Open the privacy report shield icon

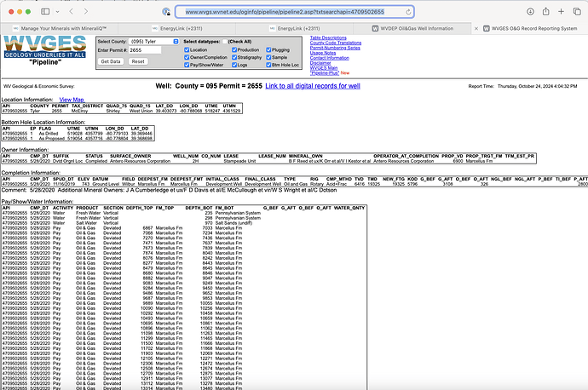pos(166,12)
